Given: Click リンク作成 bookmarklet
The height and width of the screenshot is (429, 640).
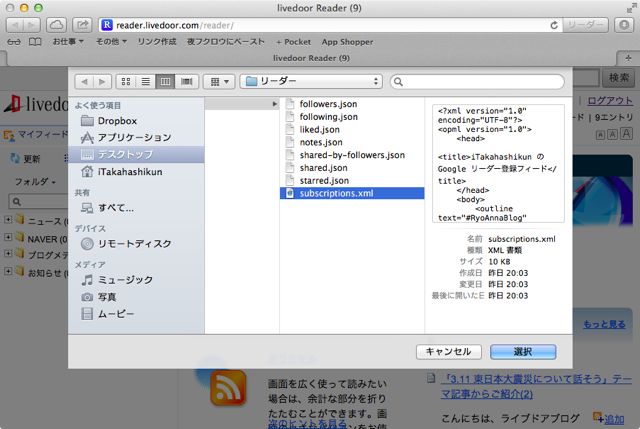Looking at the screenshot, I should pyautogui.click(x=157, y=42).
